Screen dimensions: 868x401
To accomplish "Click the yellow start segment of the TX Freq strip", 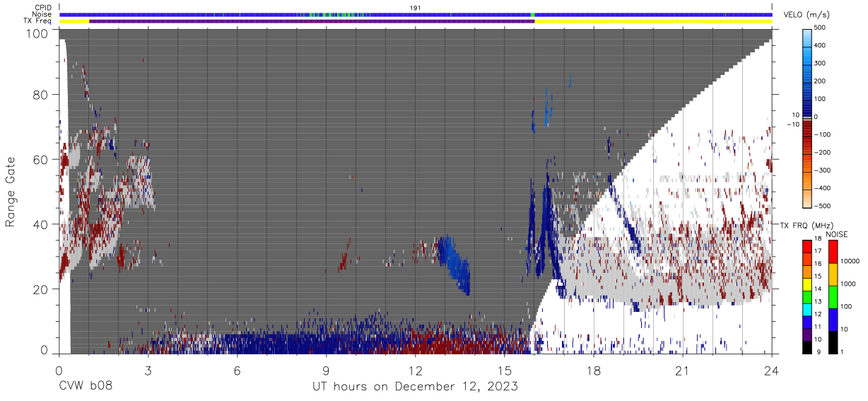I will (74, 21).
